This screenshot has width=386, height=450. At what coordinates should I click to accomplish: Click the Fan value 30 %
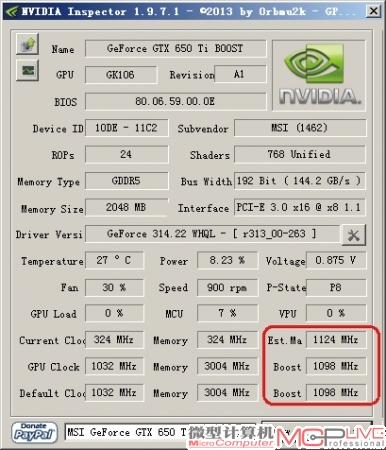tap(114, 287)
